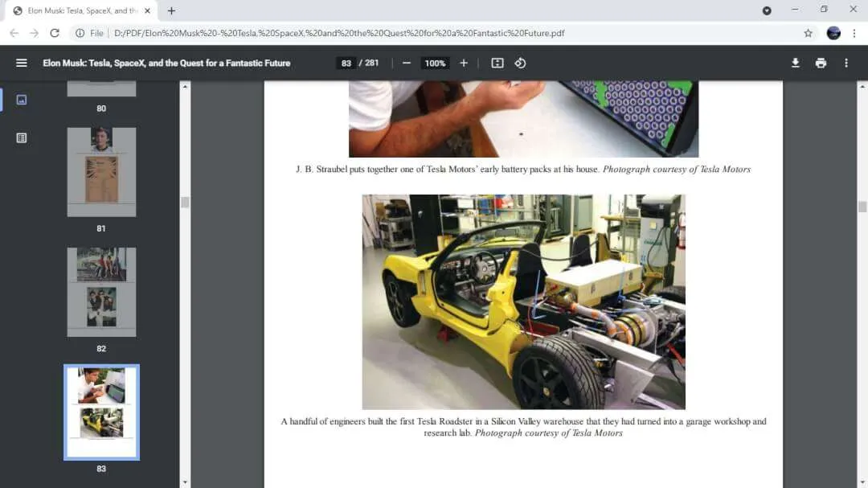Edit the page number field showing 83
This screenshot has height=488, width=868.
(346, 64)
